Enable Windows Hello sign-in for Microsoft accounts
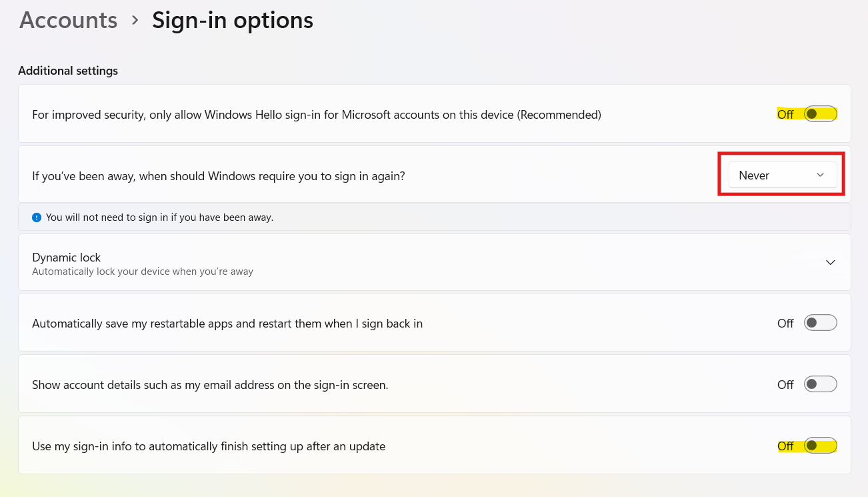 click(x=820, y=113)
